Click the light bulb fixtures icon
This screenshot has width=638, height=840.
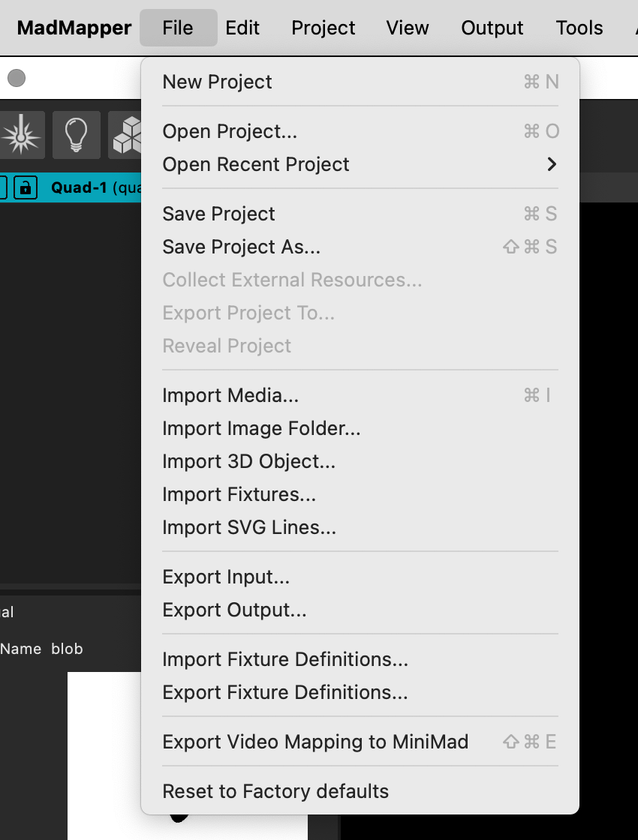[x=76, y=135]
